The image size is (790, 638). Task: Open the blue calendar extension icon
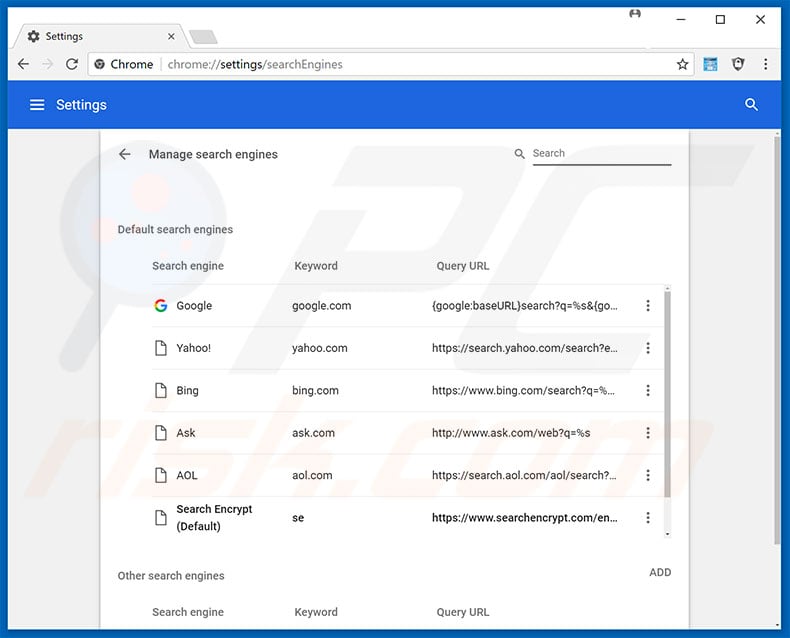pyautogui.click(x=710, y=64)
